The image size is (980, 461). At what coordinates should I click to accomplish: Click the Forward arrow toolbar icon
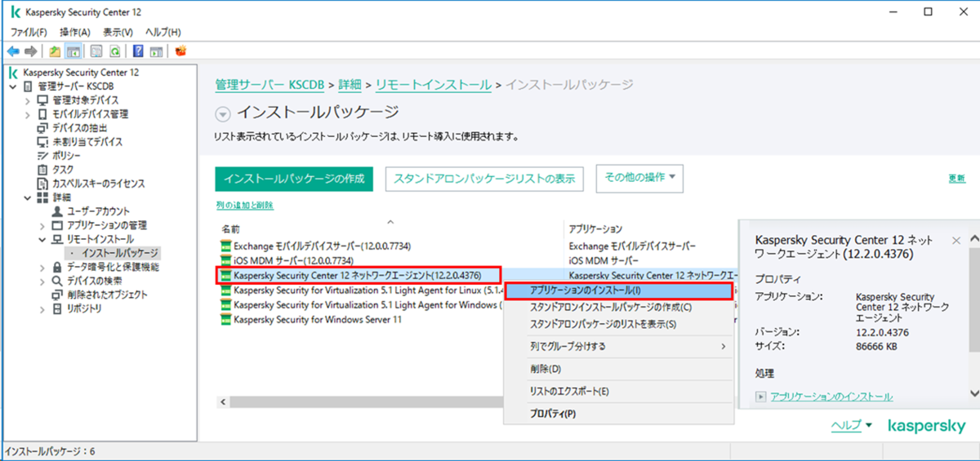click(x=30, y=51)
